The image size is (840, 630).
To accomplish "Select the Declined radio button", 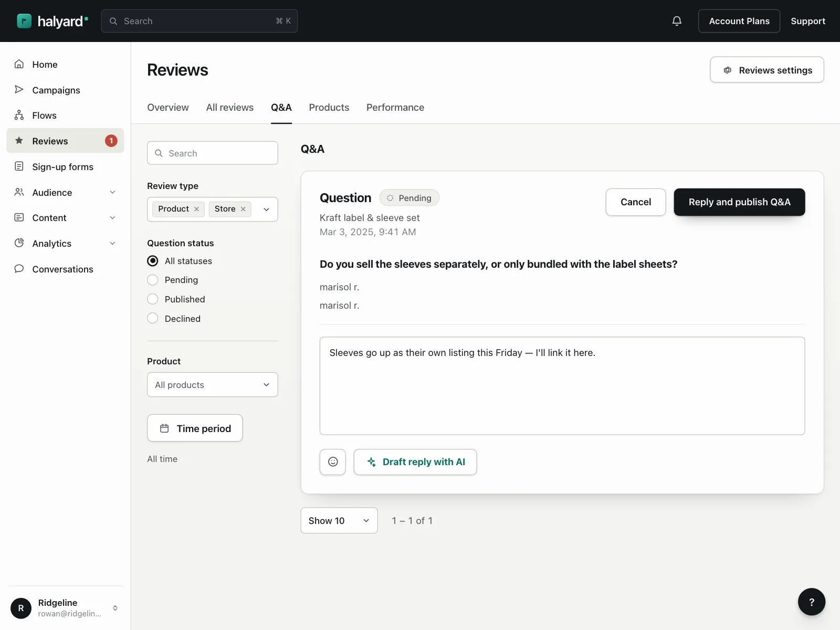I will (153, 318).
